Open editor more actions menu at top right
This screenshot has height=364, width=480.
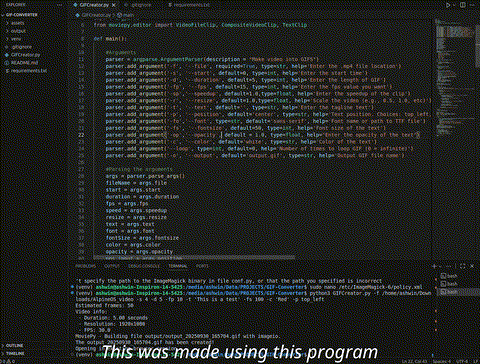coord(473,5)
